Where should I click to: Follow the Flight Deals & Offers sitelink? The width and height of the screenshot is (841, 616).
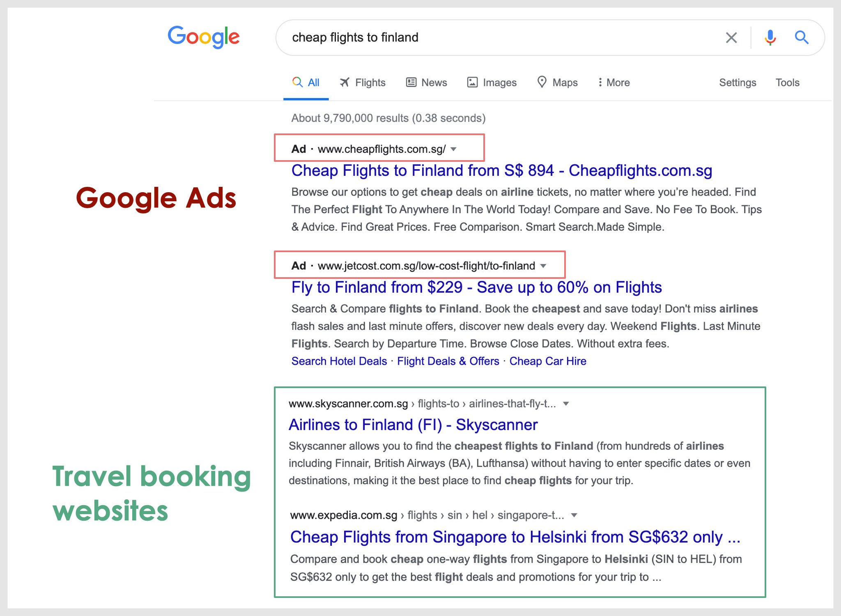click(448, 361)
